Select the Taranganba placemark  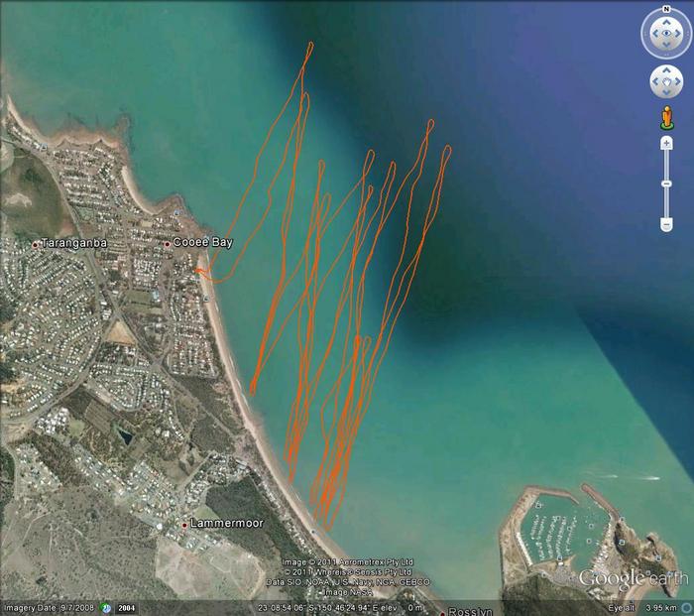pyautogui.click(x=36, y=243)
